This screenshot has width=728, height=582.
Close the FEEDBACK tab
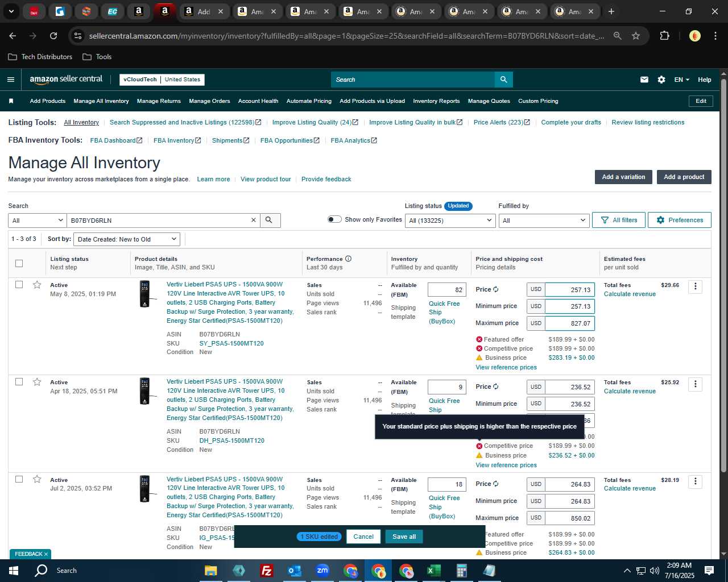46,554
